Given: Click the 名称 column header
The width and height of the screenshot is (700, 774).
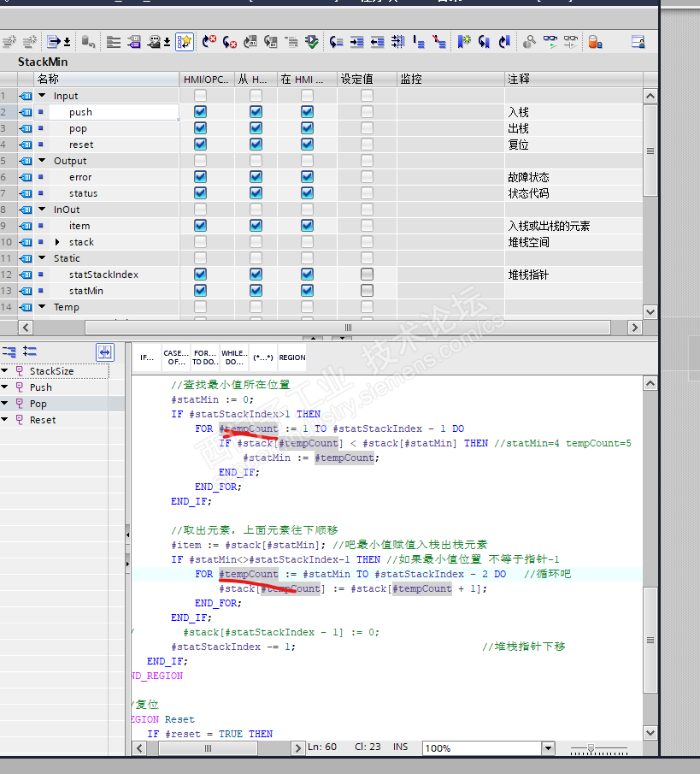Looking at the screenshot, I should 48,79.
